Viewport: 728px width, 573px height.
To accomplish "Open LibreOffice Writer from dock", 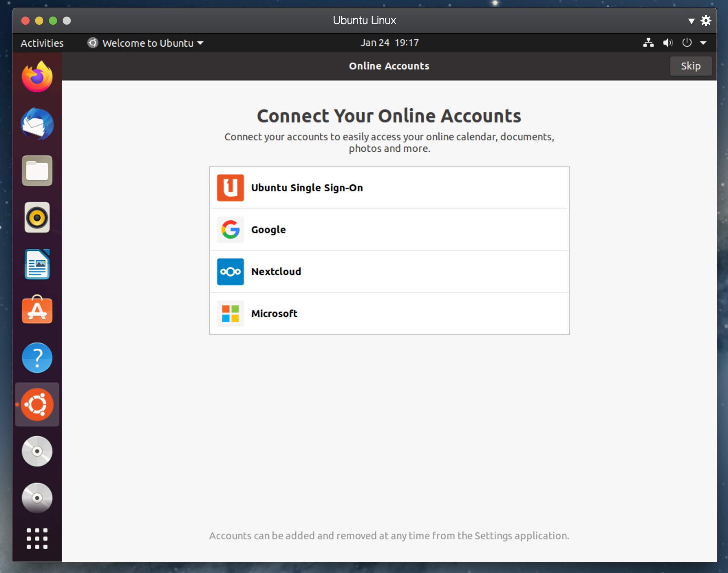I will click(37, 264).
